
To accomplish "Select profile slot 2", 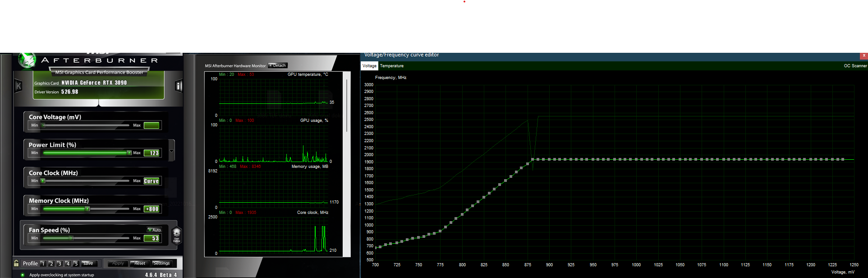I will [51, 264].
